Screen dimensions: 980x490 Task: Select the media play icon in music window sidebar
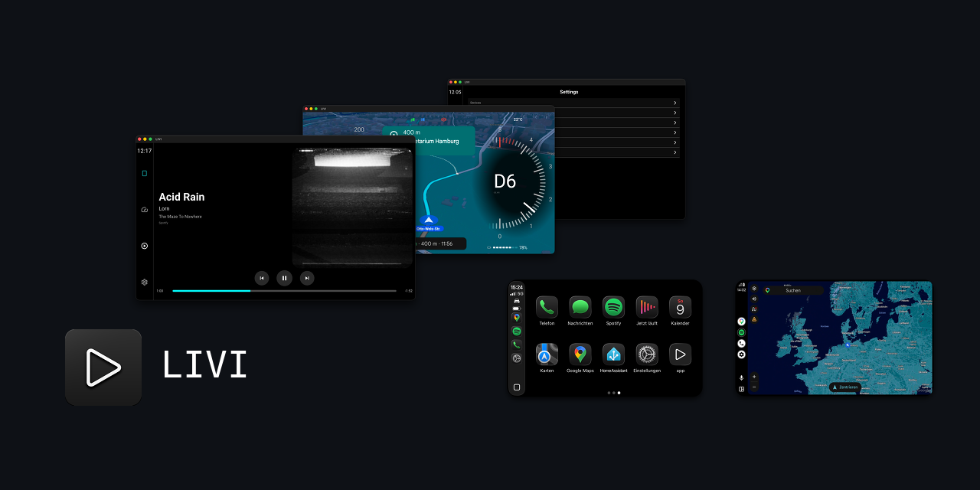pyautogui.click(x=144, y=246)
